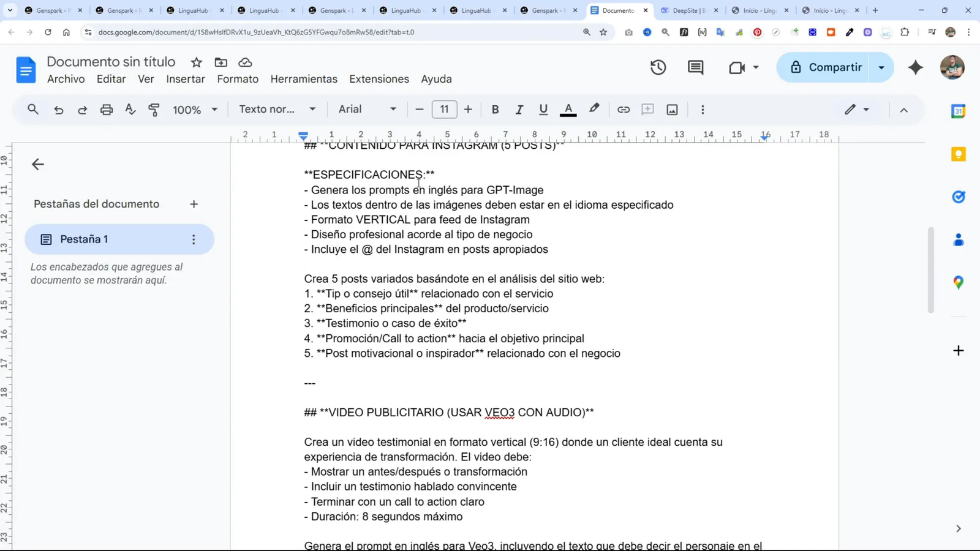Toggle bold formatting
Image resolution: width=980 pixels, height=551 pixels.
495,109
